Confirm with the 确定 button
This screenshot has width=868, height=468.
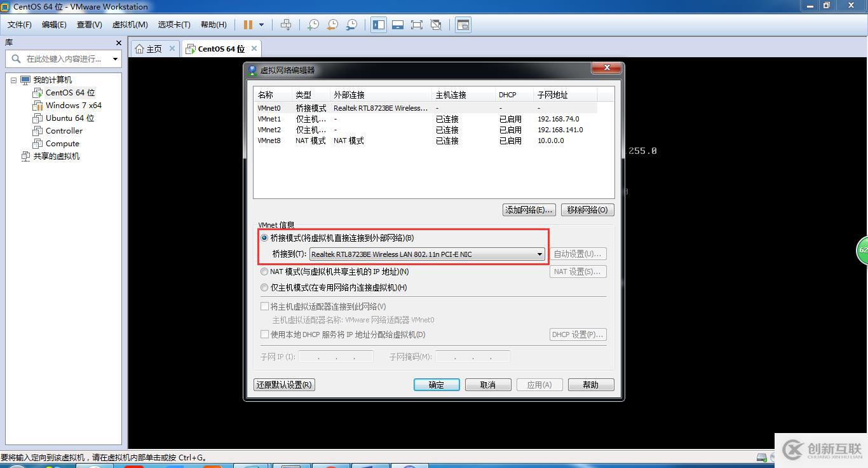(x=437, y=385)
